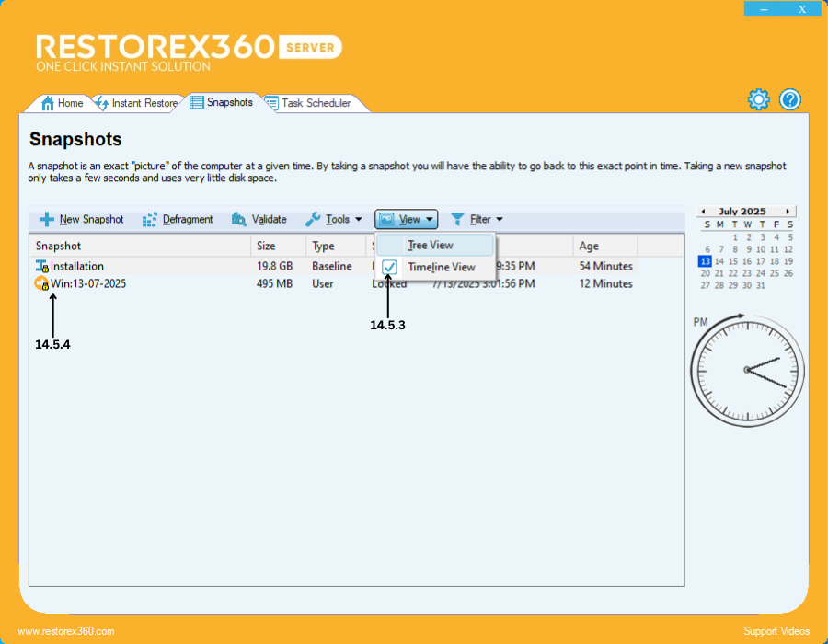Click the Defragment blocks icon

(149, 219)
